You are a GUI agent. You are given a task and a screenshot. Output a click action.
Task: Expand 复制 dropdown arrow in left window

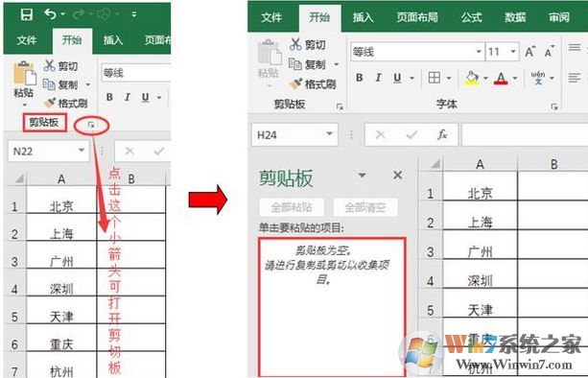tap(87, 84)
